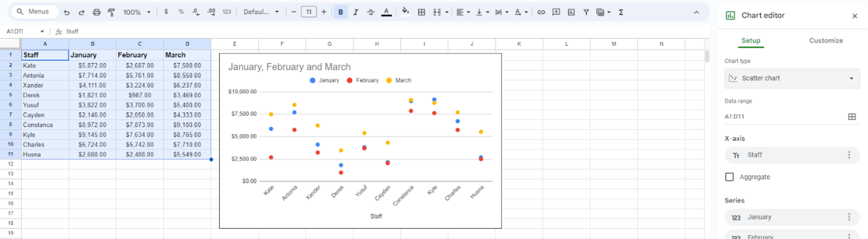
Task: Toggle the Aggregate checkbox
Action: (729, 177)
